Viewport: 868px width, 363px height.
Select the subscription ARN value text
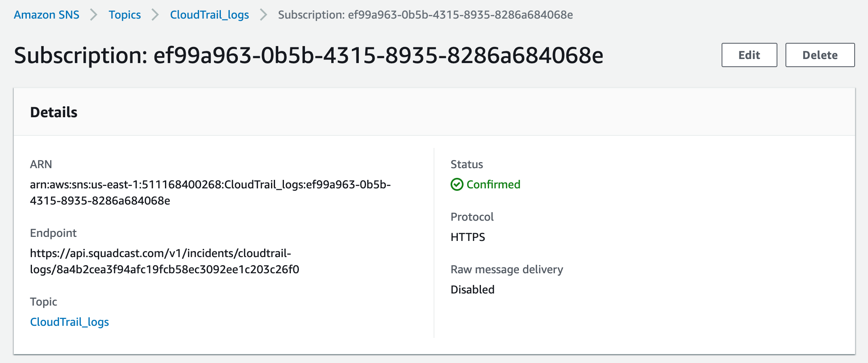(x=210, y=192)
